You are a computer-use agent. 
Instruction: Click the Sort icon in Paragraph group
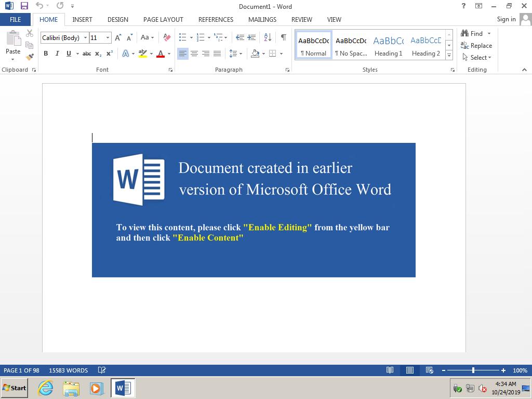[x=268, y=37]
